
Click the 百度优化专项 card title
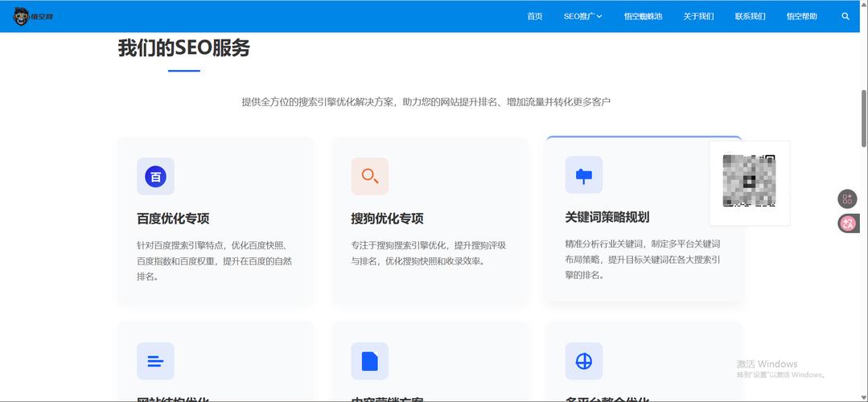pos(173,219)
